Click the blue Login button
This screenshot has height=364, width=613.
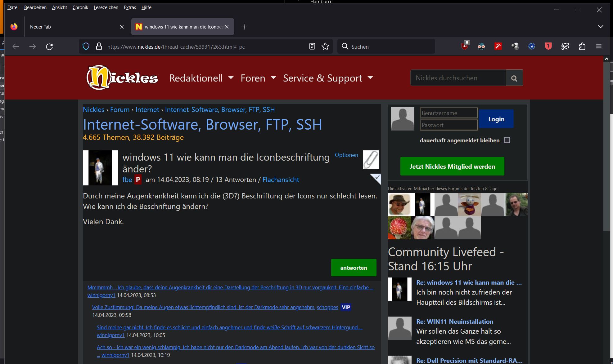point(496,119)
